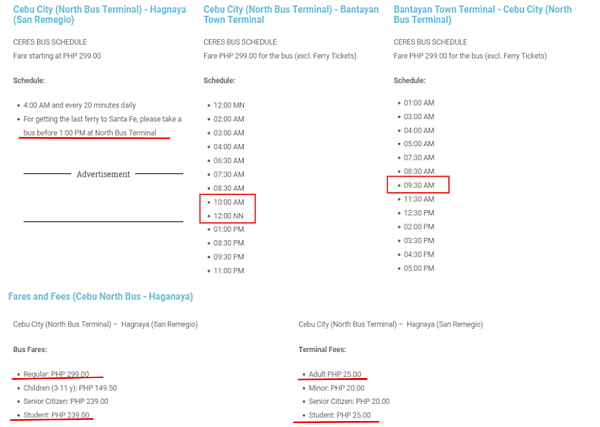The height and width of the screenshot is (427, 600).
Task: Click the last ferry to Santa Fe note
Action: tap(102, 126)
